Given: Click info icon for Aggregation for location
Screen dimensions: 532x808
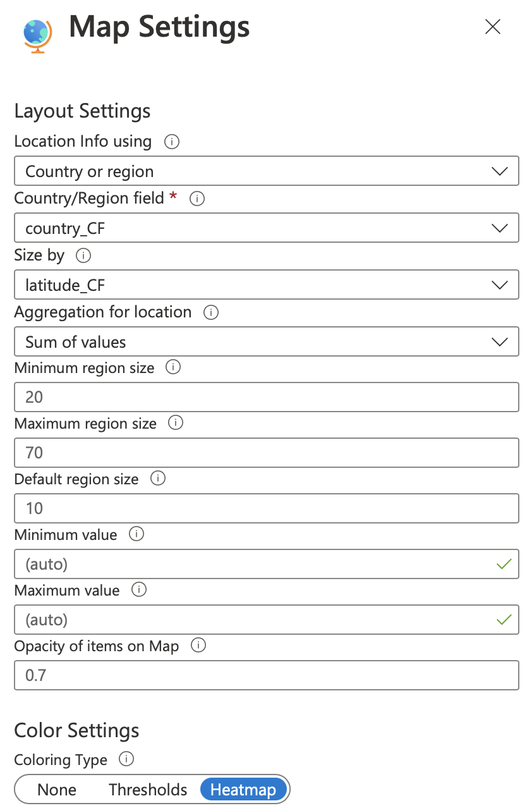Looking at the screenshot, I should coord(211,312).
